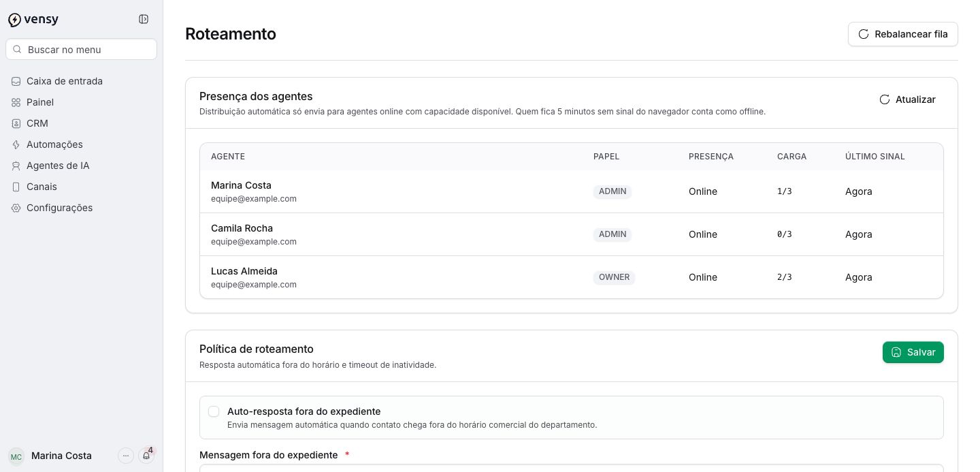Click the Política de roteamento heading
980x472 pixels.
coord(257,349)
